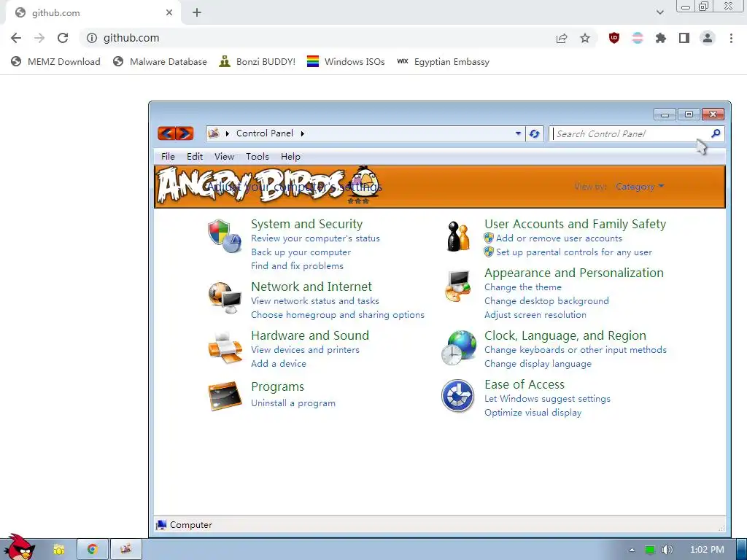Open Bonzi BUDDY! bookmark

(x=258, y=61)
